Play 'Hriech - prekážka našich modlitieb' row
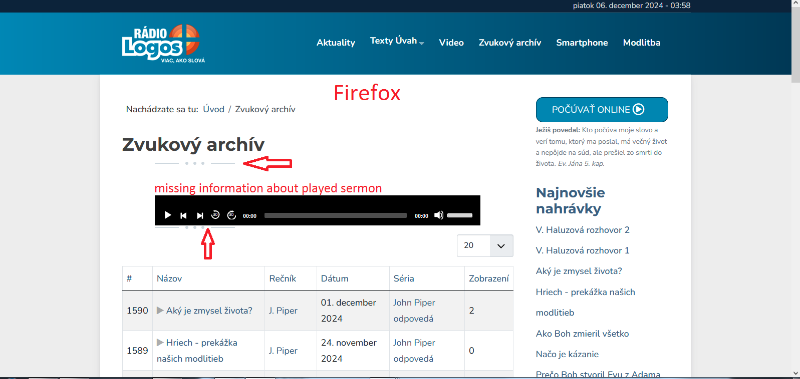 (197, 350)
